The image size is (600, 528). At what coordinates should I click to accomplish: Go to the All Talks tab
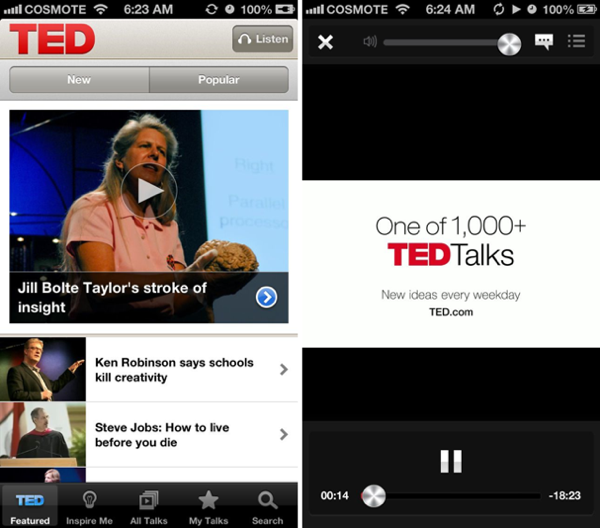[148, 506]
